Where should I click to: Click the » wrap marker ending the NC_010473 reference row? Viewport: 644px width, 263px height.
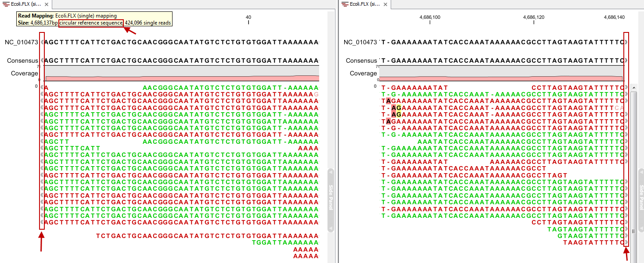click(627, 43)
